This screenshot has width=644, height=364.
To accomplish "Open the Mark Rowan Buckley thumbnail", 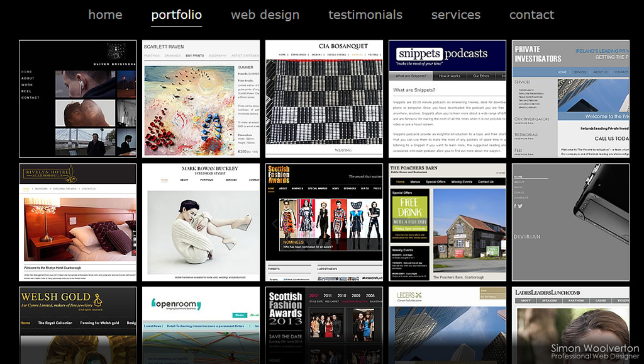I will click(x=201, y=222).
